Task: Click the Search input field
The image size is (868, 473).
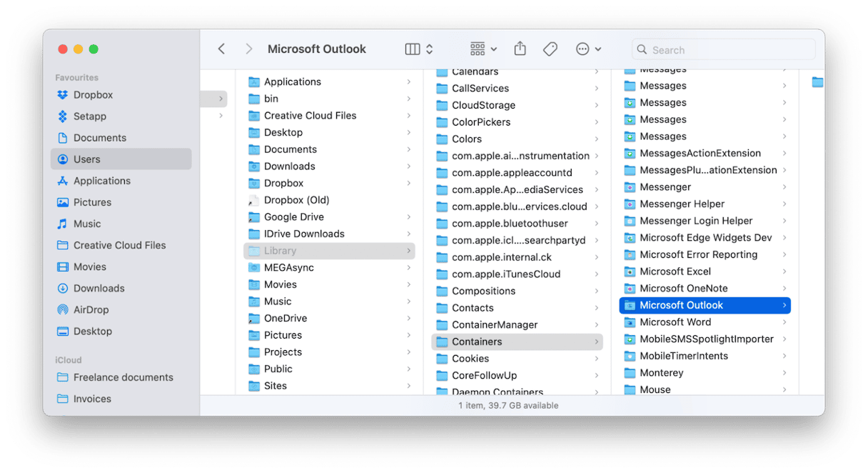Action: tap(730, 49)
